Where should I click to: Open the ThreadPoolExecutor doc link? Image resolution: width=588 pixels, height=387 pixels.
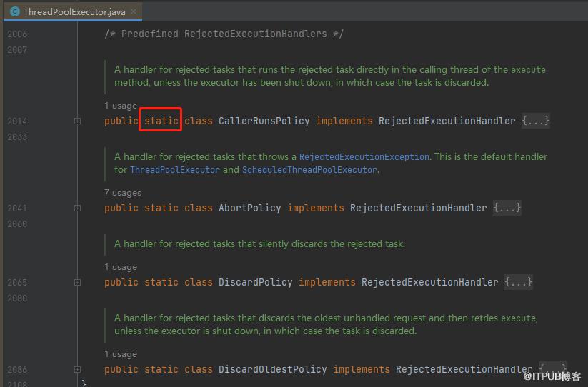[x=175, y=170]
